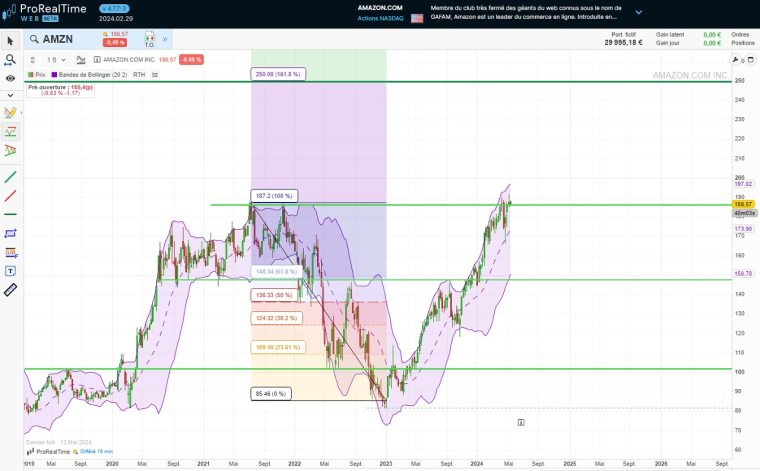
Task: Activate the horizontal zoom magnifier tool
Action: point(10,60)
